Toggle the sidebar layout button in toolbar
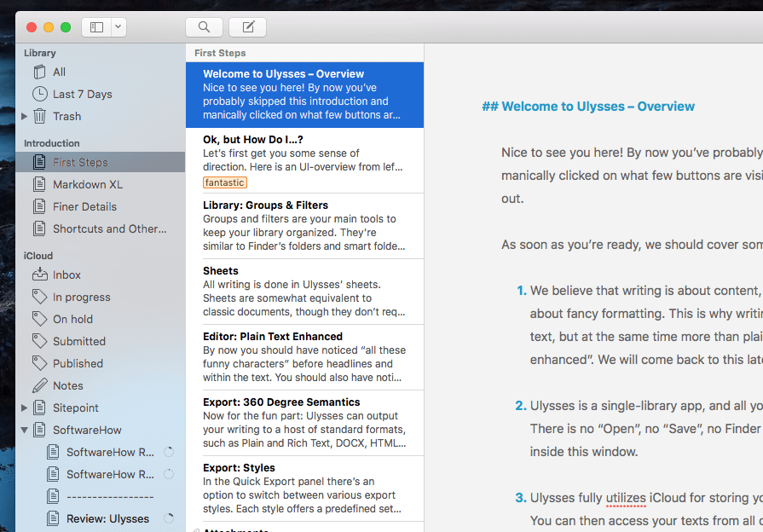 [97, 27]
